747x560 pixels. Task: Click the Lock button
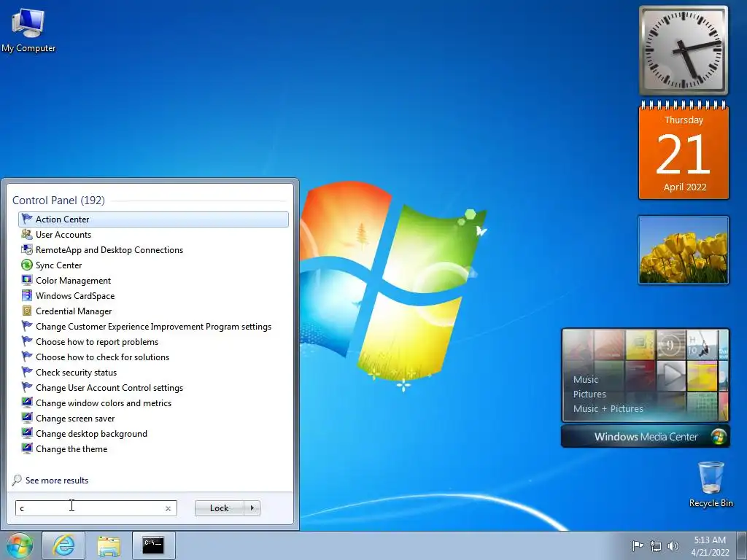pyautogui.click(x=219, y=508)
